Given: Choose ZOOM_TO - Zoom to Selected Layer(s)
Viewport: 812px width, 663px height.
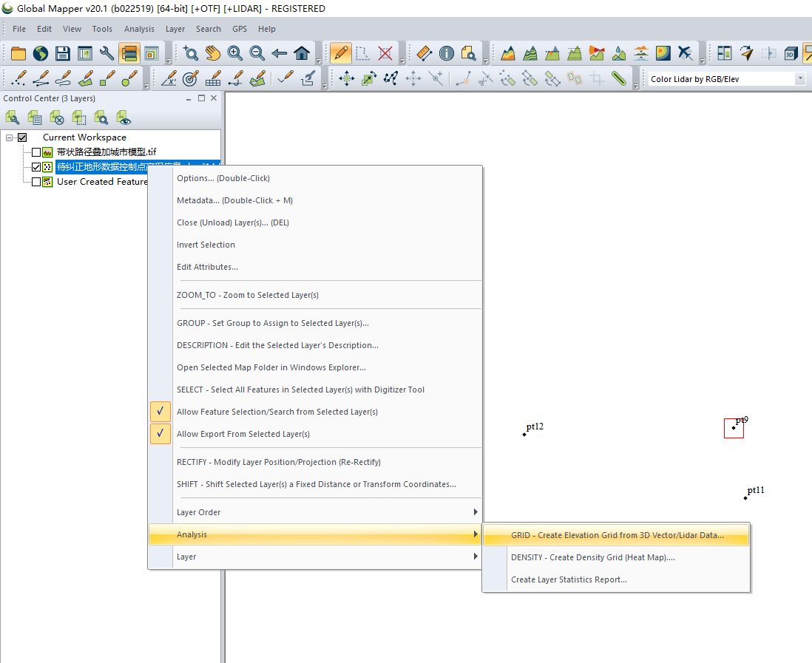Looking at the screenshot, I should [315, 295].
